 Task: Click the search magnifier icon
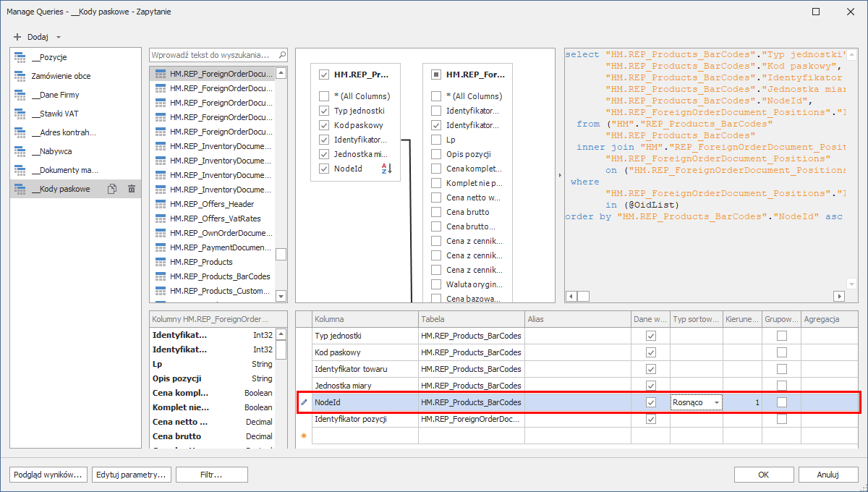tap(282, 55)
